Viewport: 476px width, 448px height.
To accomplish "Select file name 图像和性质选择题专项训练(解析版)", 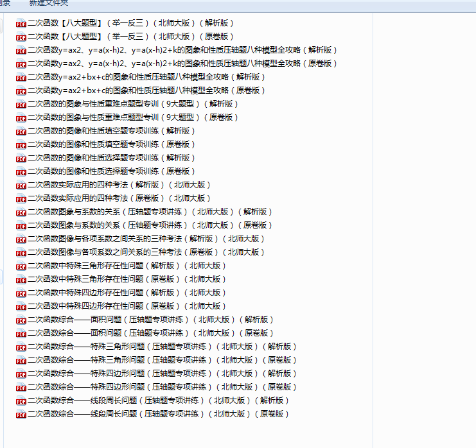I will (x=111, y=158).
